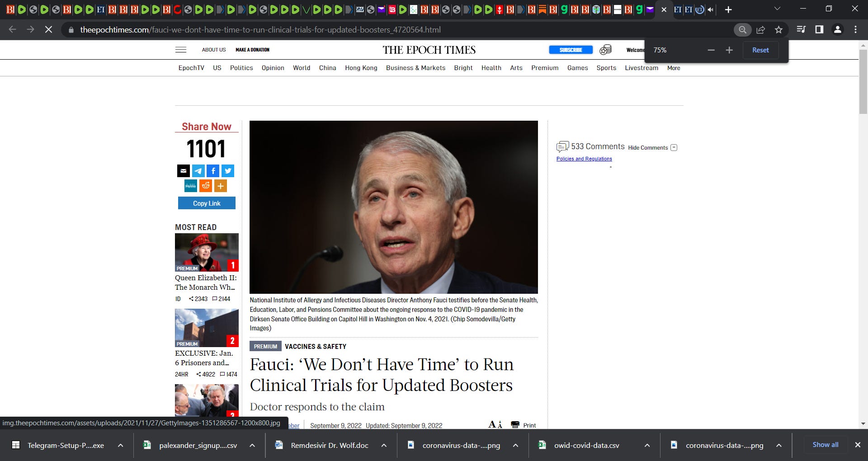Close the downloads bar
Viewport: 868px width, 461px height.
click(x=858, y=445)
